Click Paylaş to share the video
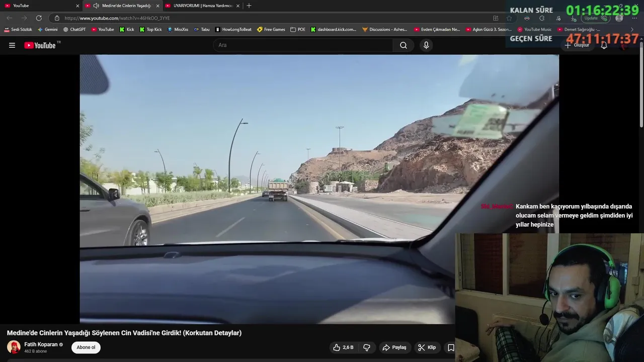644x362 pixels. (394, 347)
